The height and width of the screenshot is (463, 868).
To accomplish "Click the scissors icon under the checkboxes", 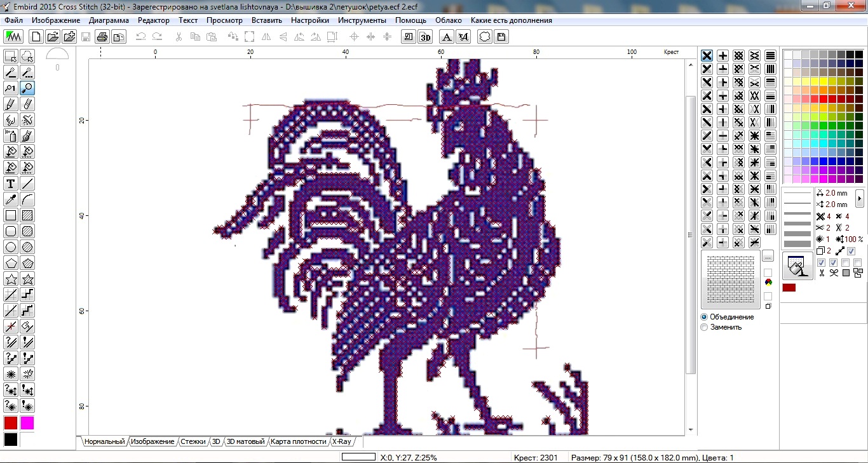I will point(821,273).
